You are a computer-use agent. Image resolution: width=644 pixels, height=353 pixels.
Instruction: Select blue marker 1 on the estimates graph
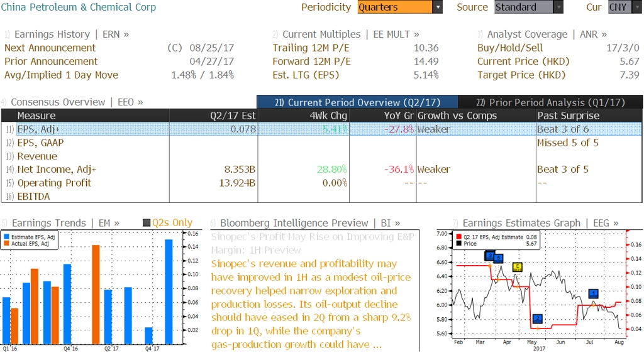pyautogui.click(x=593, y=293)
